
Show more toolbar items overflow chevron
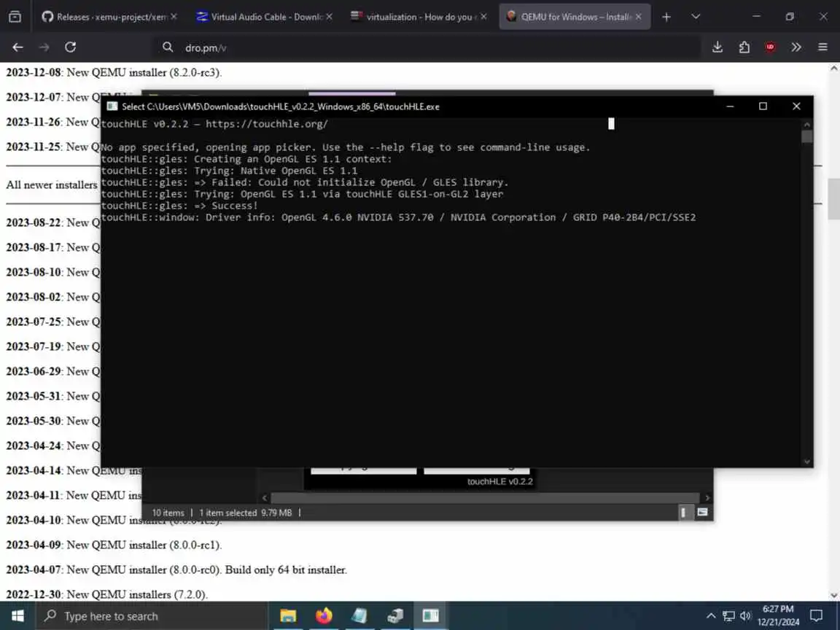coord(796,47)
